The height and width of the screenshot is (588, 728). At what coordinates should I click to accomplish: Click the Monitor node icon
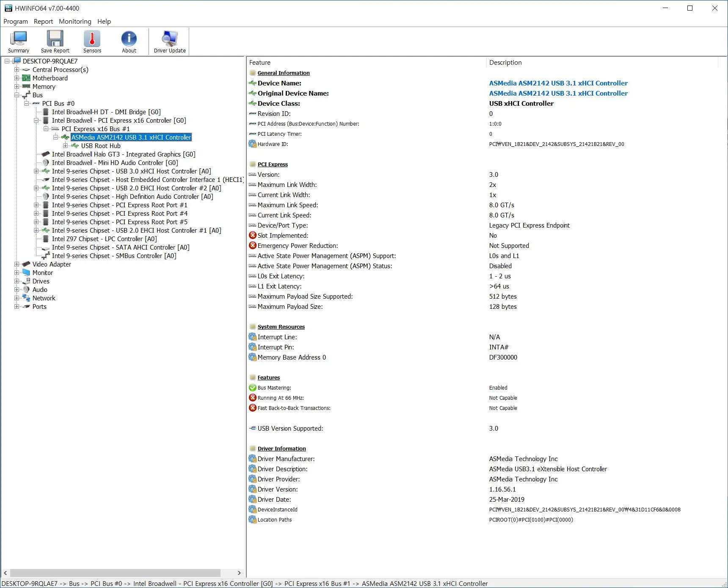click(x=26, y=272)
